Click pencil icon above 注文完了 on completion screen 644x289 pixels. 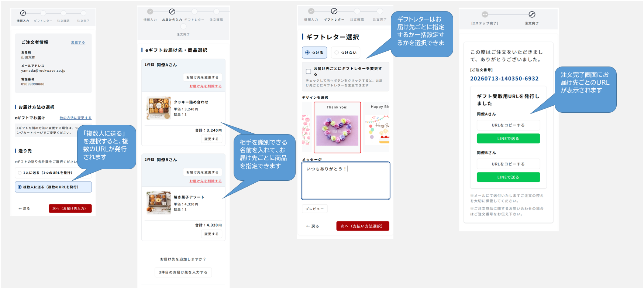532,14
